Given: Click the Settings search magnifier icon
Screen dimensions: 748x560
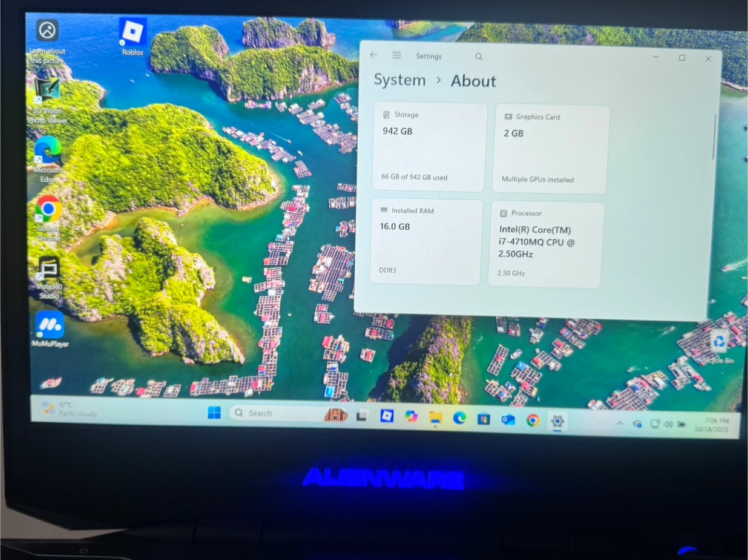Looking at the screenshot, I should click(479, 57).
